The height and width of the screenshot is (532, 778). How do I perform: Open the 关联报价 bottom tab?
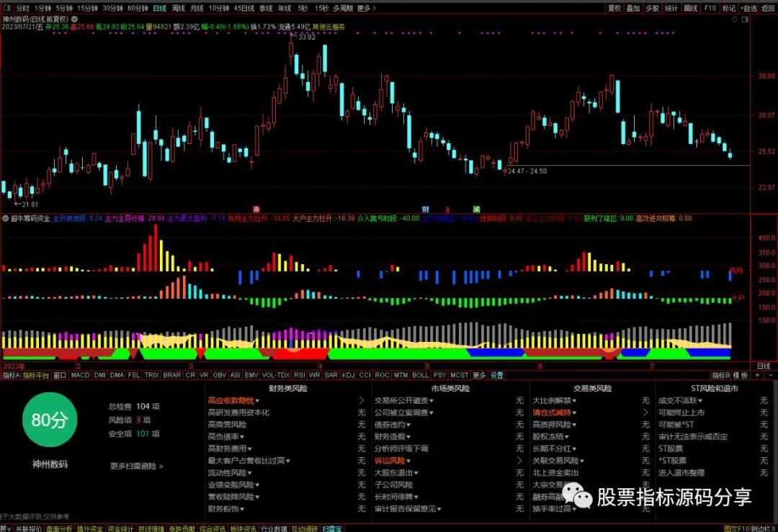coord(28,528)
